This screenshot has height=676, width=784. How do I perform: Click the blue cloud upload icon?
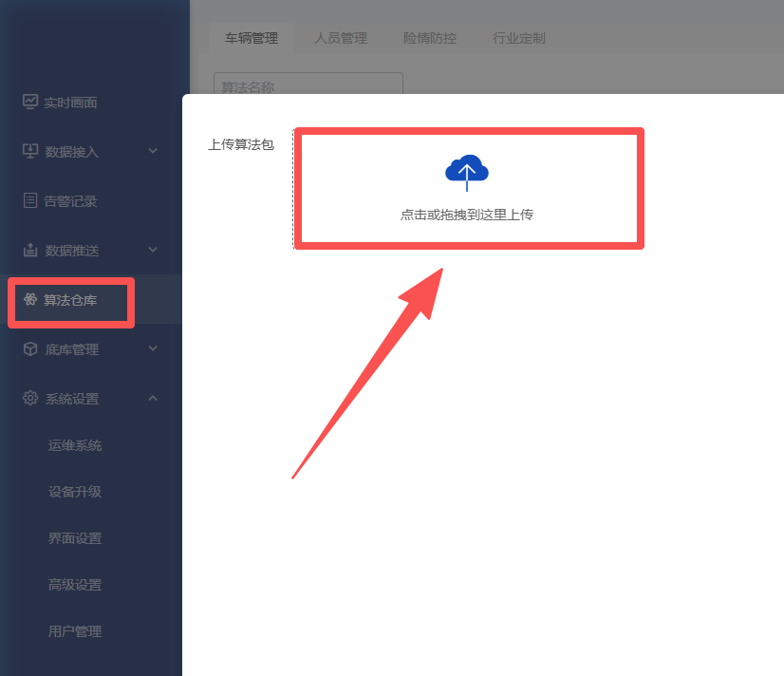(466, 172)
